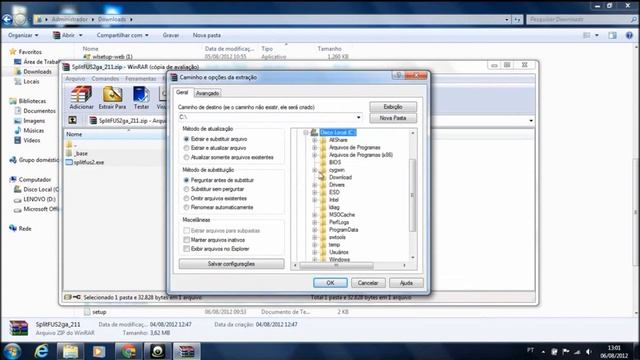Expand the AllShare folder node

(314, 140)
